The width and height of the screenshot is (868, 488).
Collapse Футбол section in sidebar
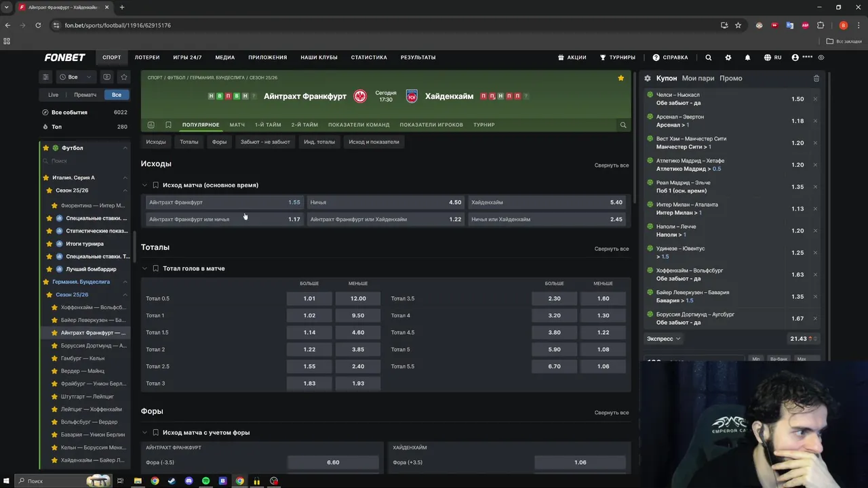125,148
